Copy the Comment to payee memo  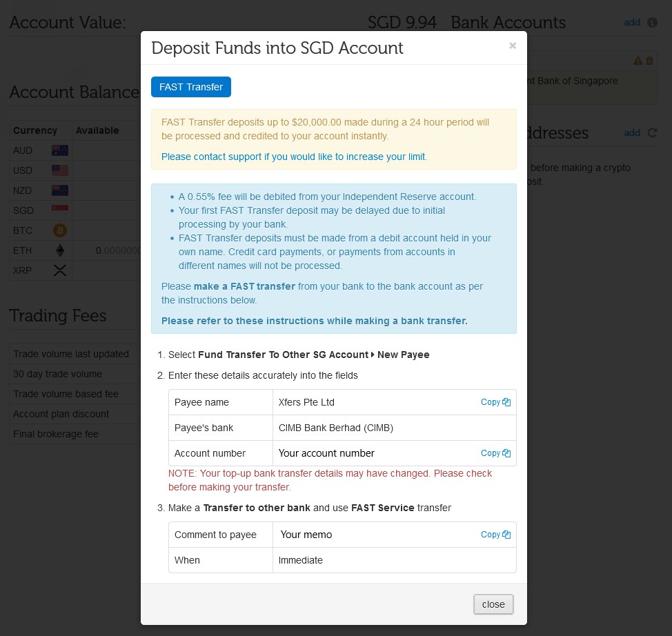[x=495, y=535]
